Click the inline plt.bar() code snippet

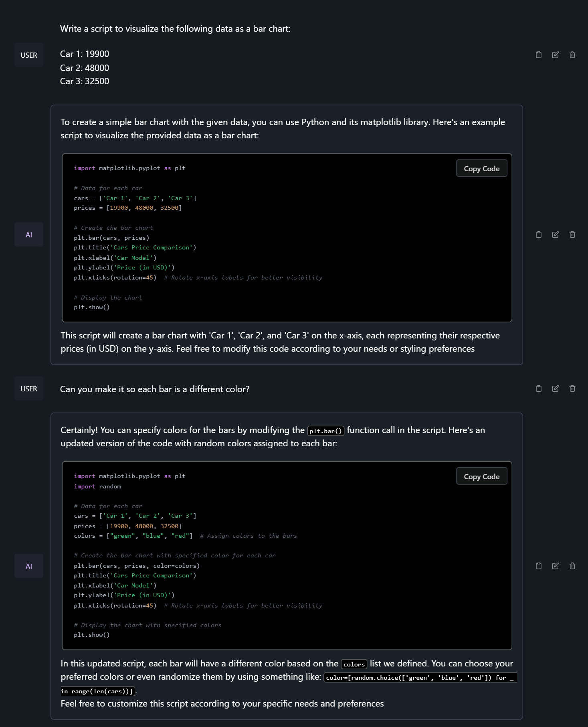[x=325, y=431]
